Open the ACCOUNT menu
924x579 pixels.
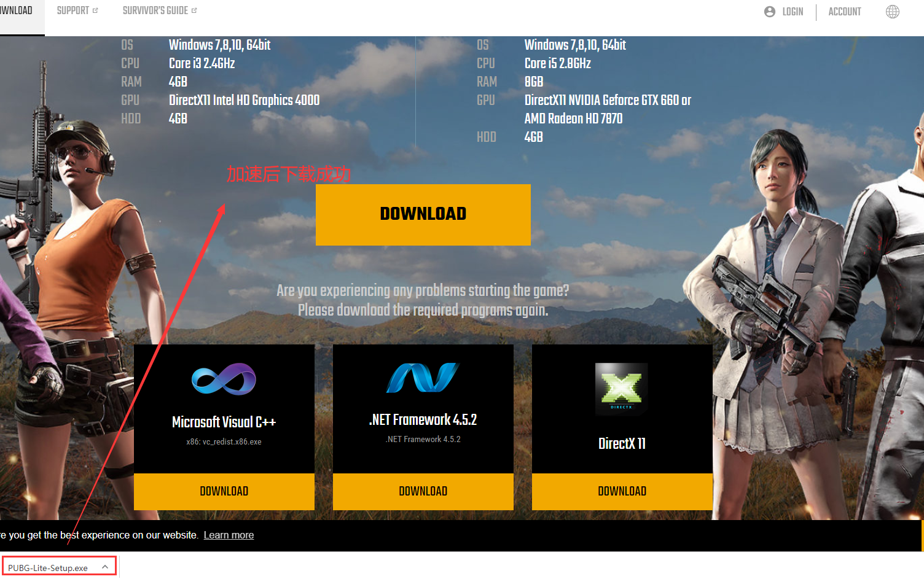(x=844, y=11)
